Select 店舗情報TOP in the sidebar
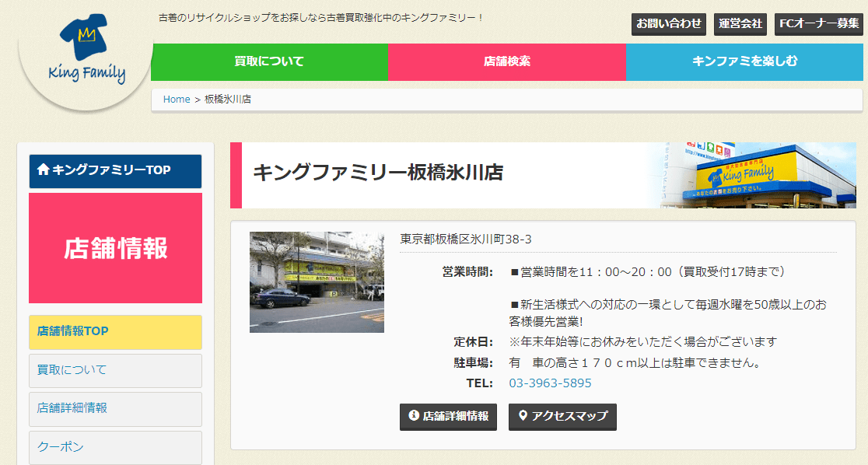Image resolution: width=868 pixels, height=465 pixels. pos(114,332)
